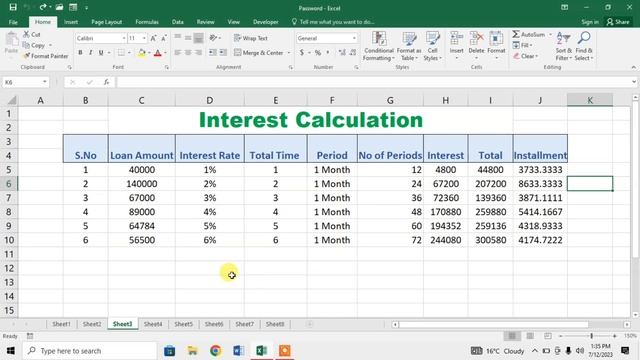Toggle Bold formatting
Screen dimensions: 640x360
80,53
